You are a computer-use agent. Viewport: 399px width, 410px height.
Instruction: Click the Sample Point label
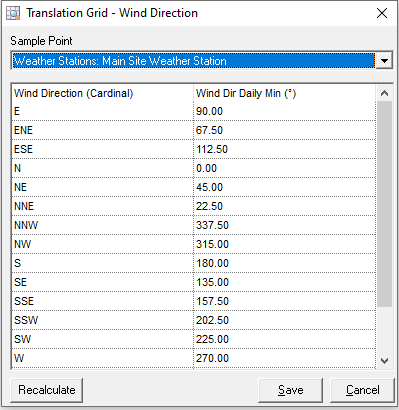(41, 41)
